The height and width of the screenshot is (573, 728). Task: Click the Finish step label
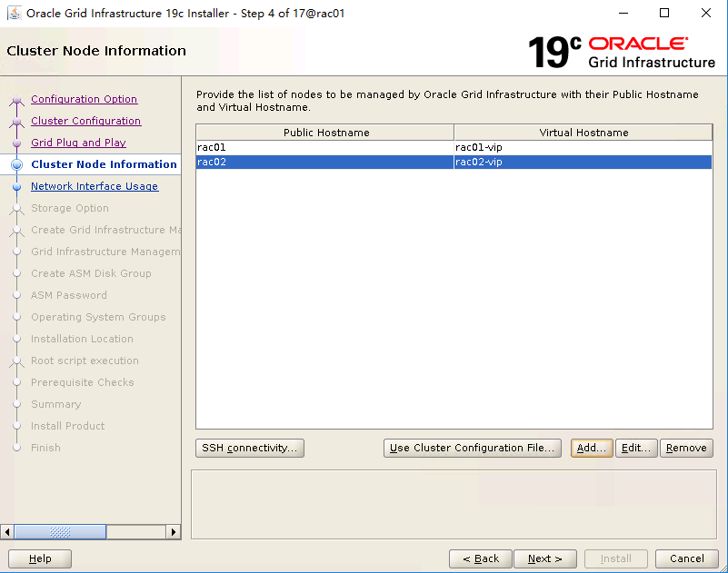coord(46,448)
